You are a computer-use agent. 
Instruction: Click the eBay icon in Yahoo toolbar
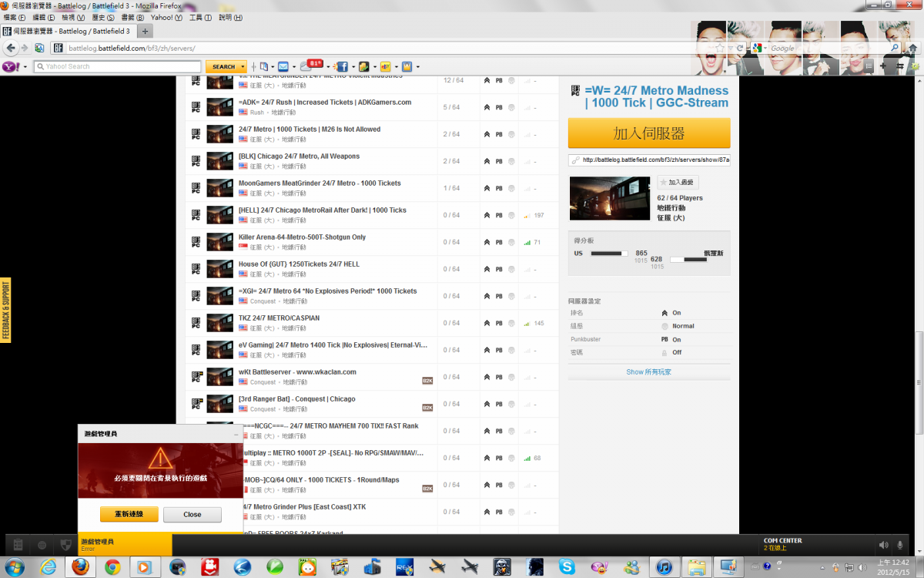pyautogui.click(x=385, y=67)
